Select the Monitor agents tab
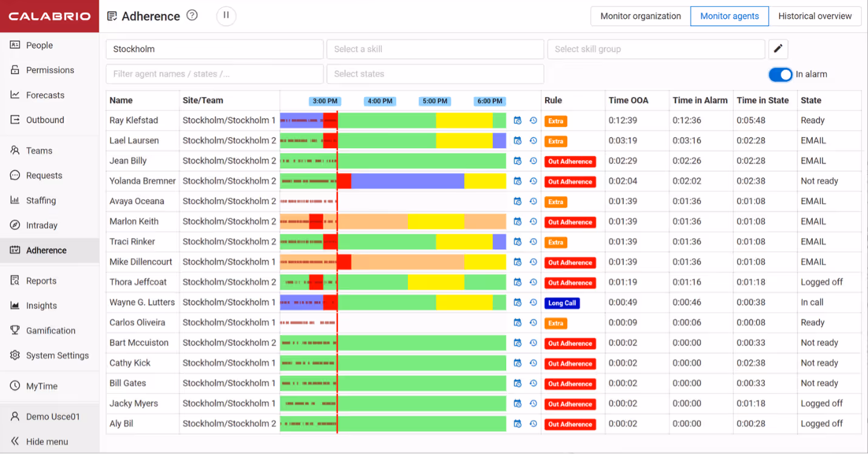This screenshot has width=868, height=456. 730,16
